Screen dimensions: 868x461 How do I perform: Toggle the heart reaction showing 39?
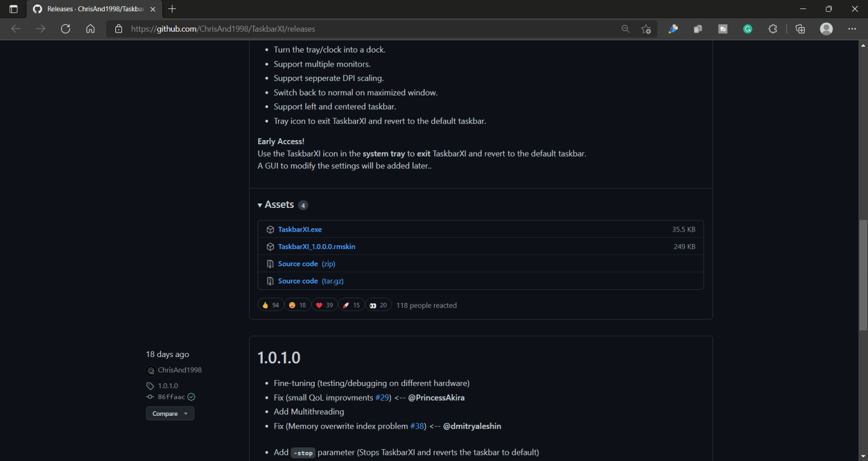tap(324, 305)
